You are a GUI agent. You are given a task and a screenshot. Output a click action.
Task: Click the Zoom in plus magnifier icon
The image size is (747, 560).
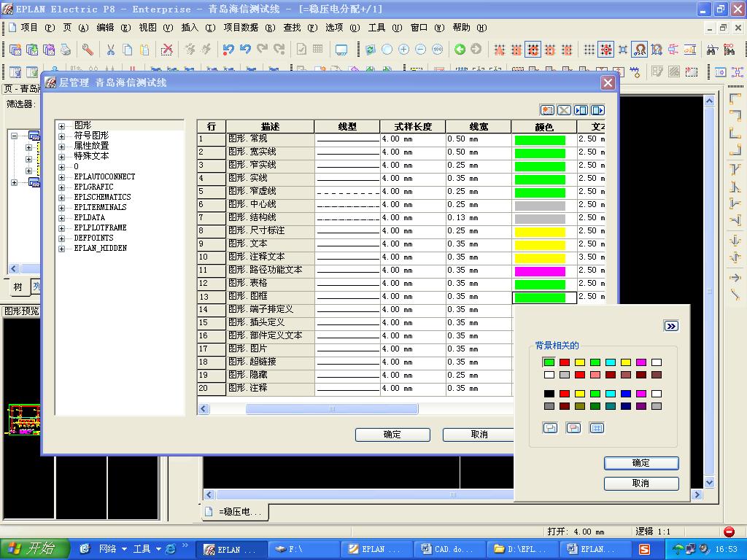point(403,49)
